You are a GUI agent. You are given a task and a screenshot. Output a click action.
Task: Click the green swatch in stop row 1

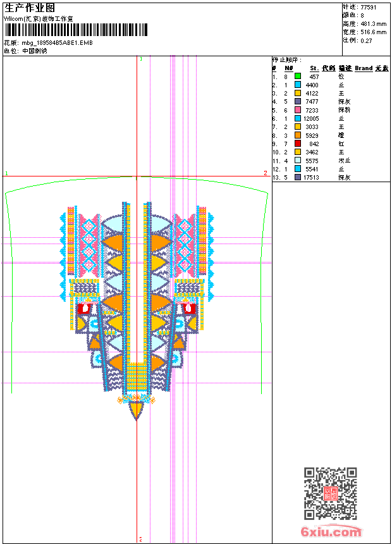click(x=298, y=76)
